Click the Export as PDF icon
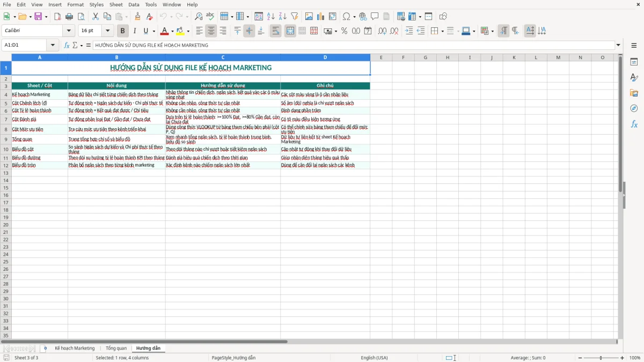Viewport: 644px width, 362px height. [57, 17]
